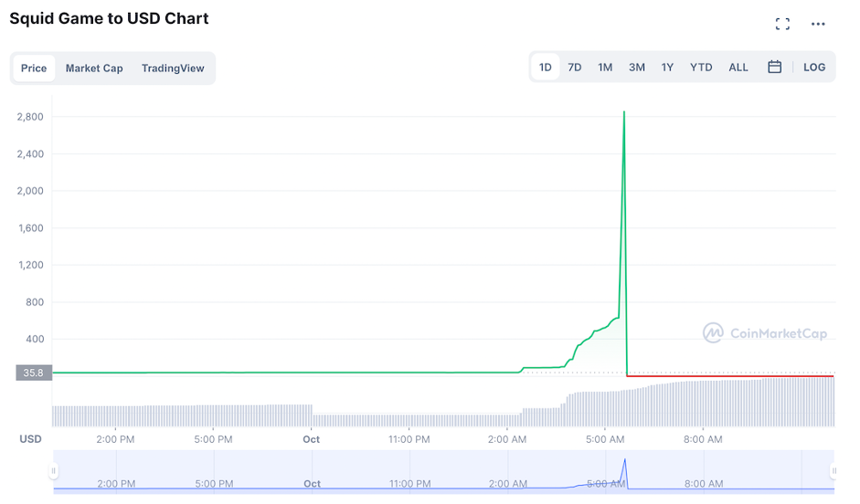Switch to the Market Cap tab
Viewport: 860px width, 504px height.
(x=94, y=68)
